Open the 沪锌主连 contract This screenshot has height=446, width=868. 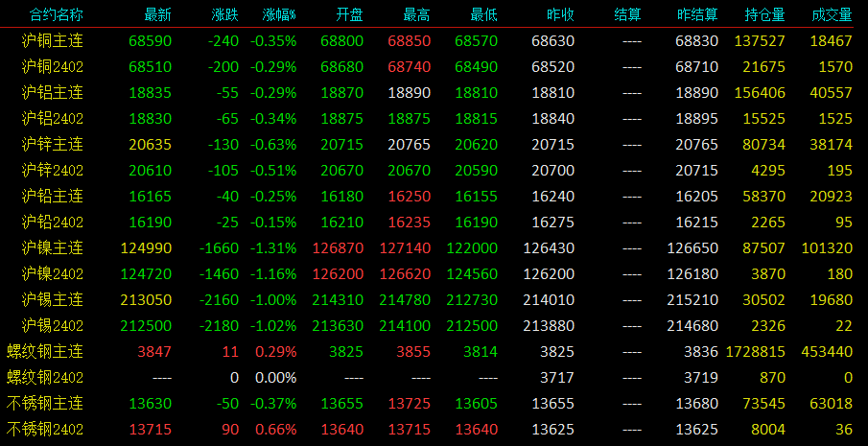(53, 145)
